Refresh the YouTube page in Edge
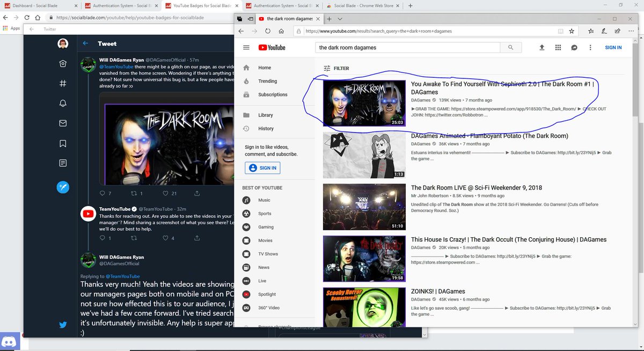This screenshot has height=351, width=644. [x=267, y=31]
